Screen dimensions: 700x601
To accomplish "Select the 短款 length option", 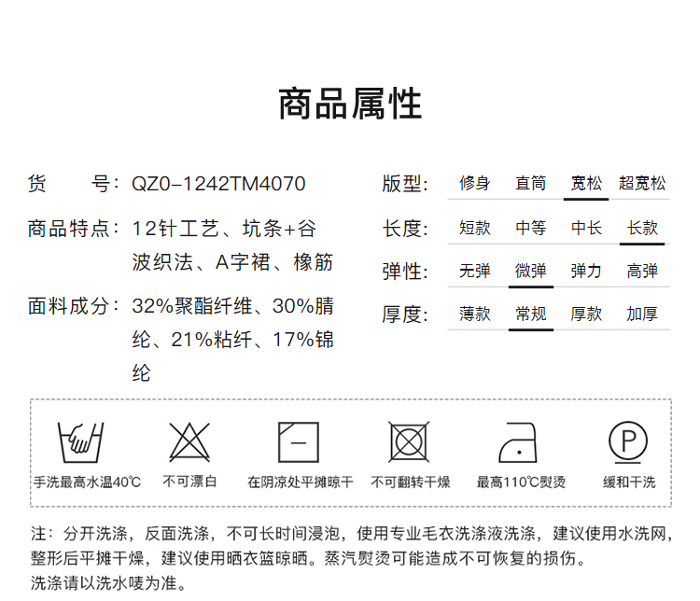I will (474, 228).
